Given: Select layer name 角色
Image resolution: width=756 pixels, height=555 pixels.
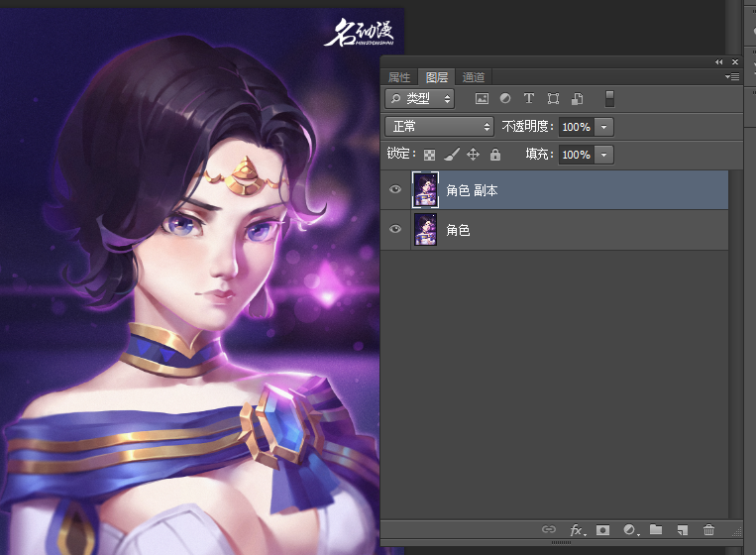Looking at the screenshot, I should tap(458, 231).
